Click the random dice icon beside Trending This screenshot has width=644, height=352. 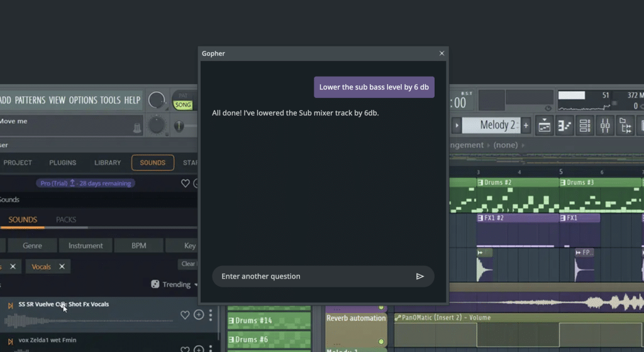pyautogui.click(x=155, y=284)
